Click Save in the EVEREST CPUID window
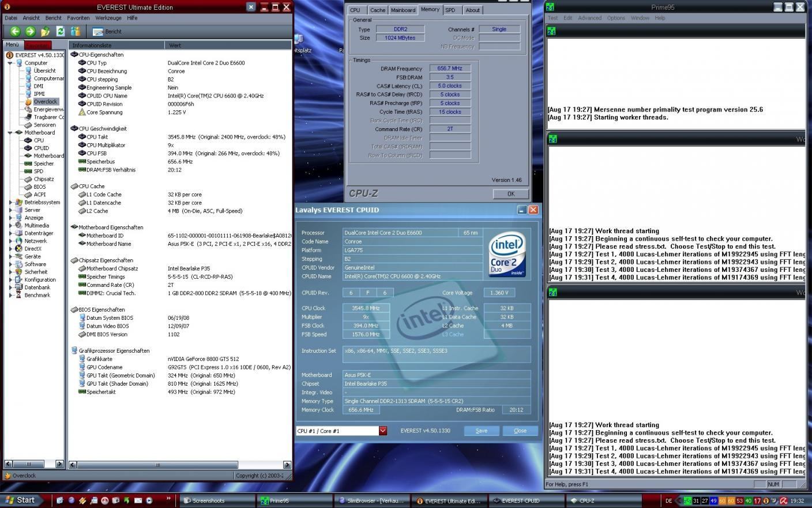The height and width of the screenshot is (508, 812). (x=482, y=431)
